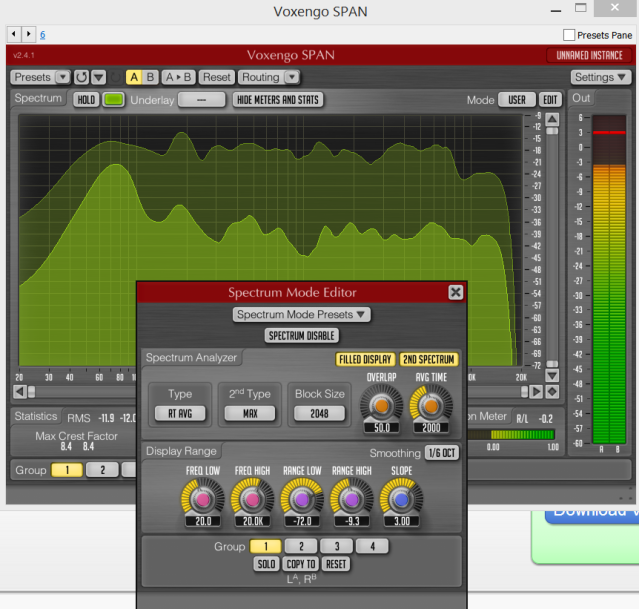Toggle the spectrum HOLD button

point(85,100)
